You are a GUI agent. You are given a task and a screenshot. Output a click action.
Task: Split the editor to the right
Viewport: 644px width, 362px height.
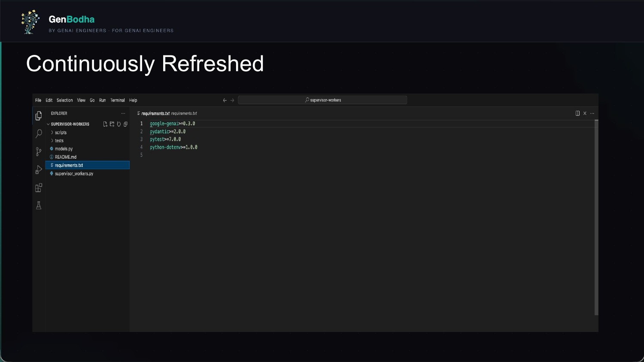tap(577, 113)
